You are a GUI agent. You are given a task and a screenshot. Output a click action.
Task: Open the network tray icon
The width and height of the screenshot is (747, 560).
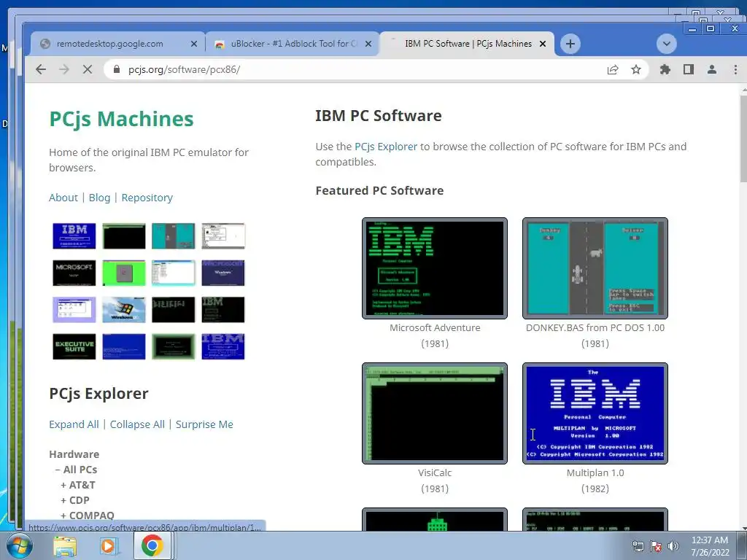pos(638,546)
